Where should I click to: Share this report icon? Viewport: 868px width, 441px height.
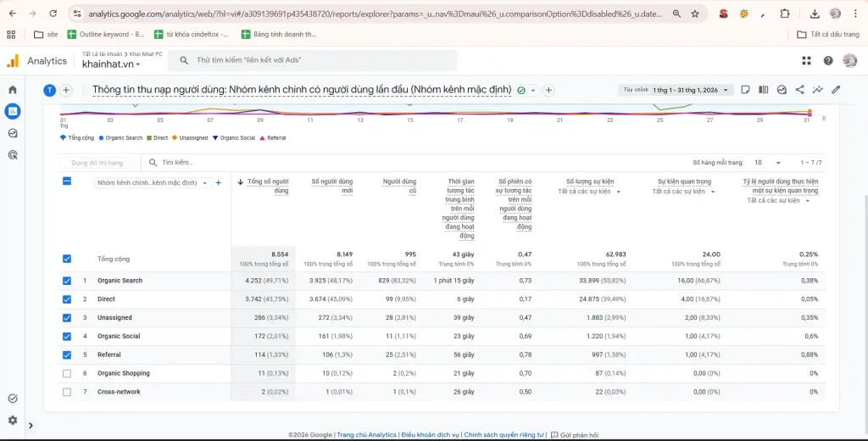point(799,90)
